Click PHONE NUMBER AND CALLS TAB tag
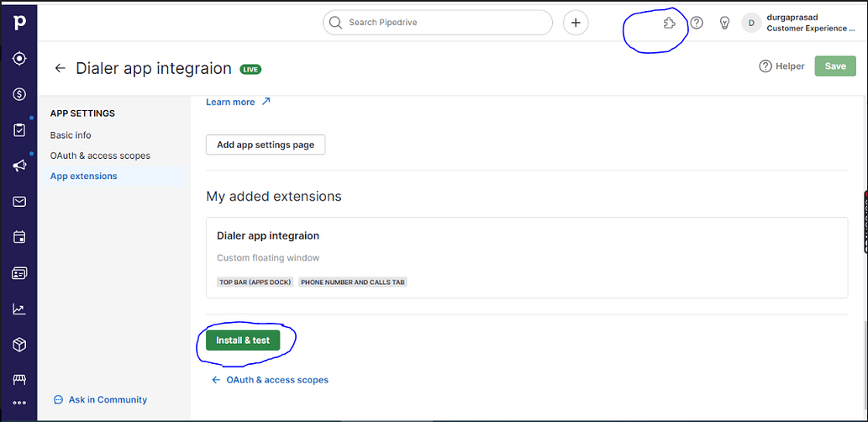Image resolution: width=868 pixels, height=422 pixels. (353, 282)
